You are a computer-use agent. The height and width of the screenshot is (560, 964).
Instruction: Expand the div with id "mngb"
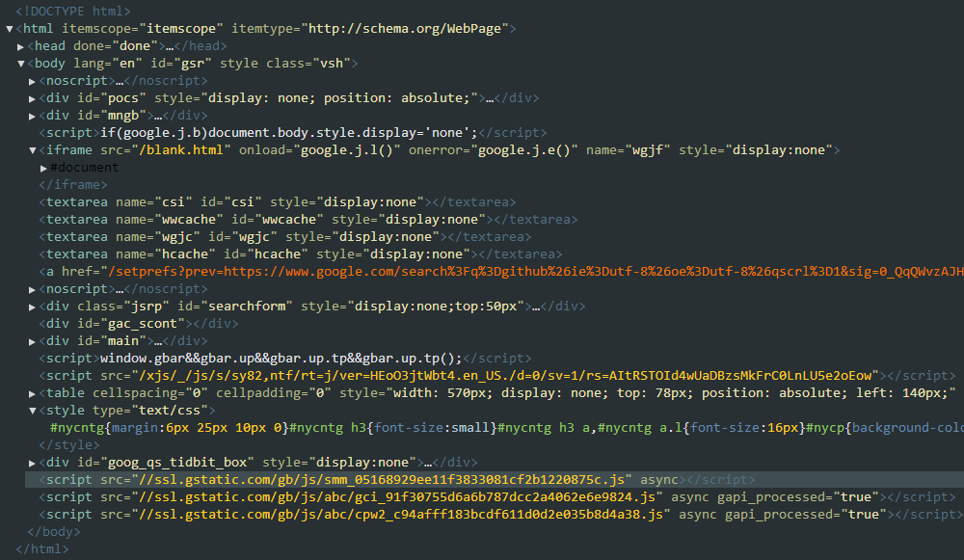(32, 115)
